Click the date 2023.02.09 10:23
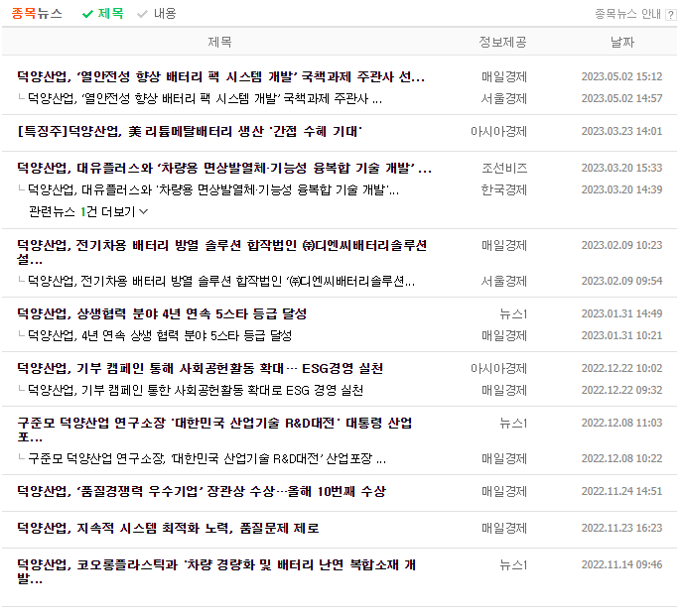 click(x=621, y=245)
